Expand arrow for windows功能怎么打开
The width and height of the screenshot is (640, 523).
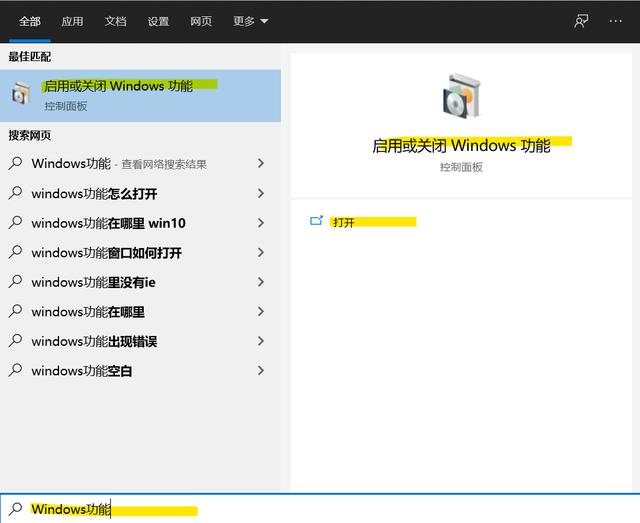click(261, 193)
